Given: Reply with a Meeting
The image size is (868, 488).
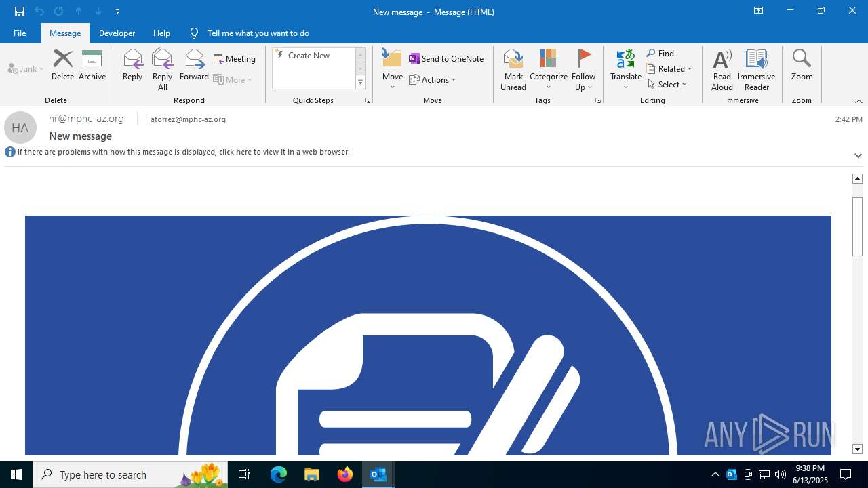Looking at the screenshot, I should 235,59.
